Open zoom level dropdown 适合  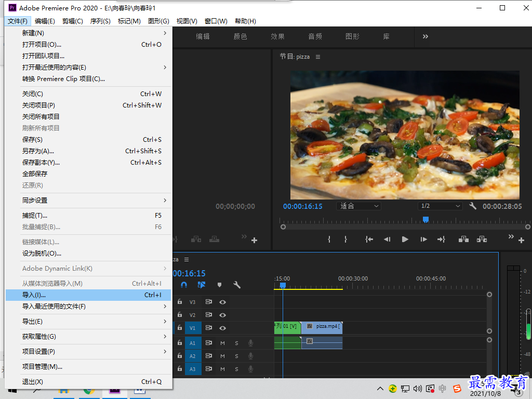(358, 206)
